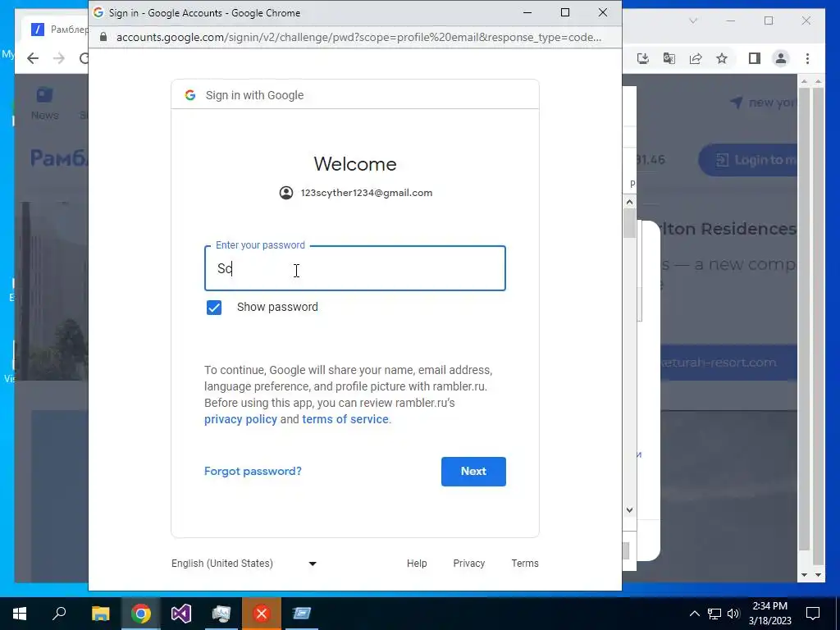Click the email 123scyther1234@gmail.com

367,193
